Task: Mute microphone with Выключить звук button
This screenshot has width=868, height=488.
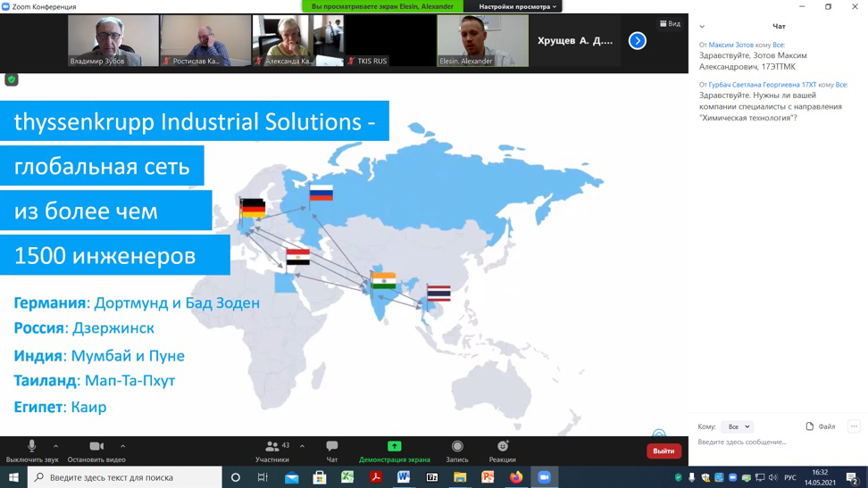Action: [x=32, y=451]
